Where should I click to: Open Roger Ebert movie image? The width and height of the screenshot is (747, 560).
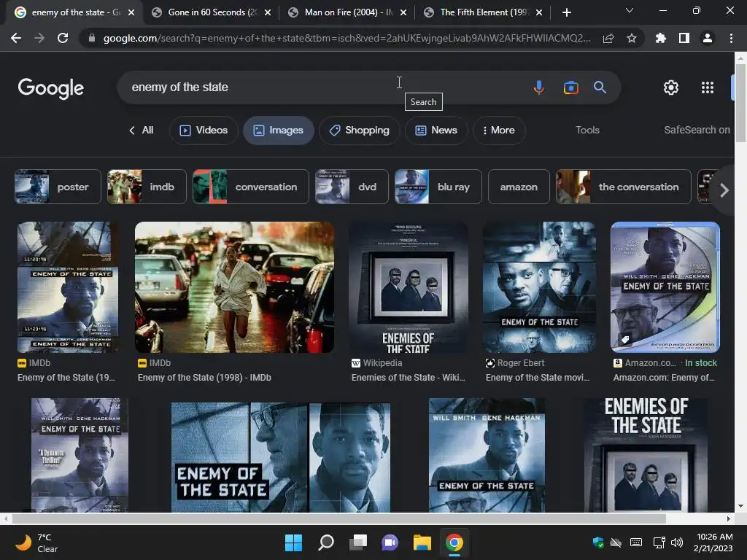click(x=539, y=287)
